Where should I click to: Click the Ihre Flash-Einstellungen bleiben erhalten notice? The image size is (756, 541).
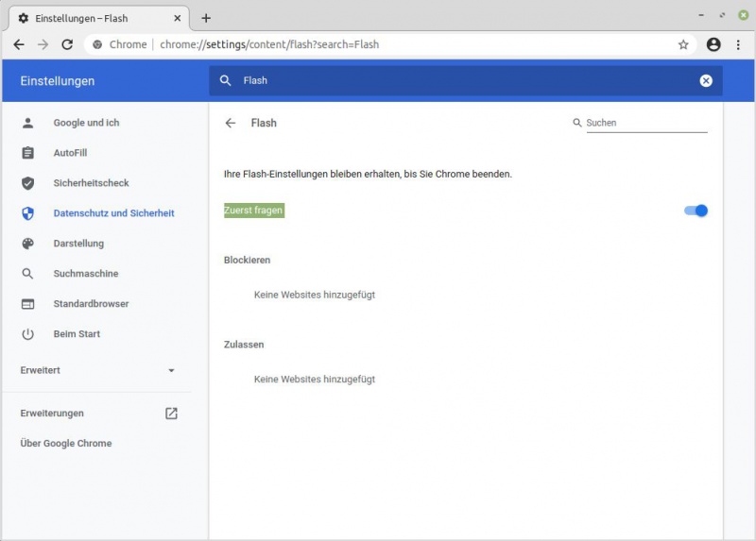click(368, 175)
